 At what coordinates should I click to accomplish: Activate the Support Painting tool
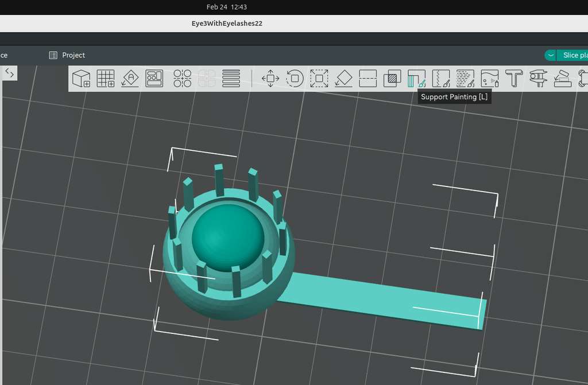417,79
